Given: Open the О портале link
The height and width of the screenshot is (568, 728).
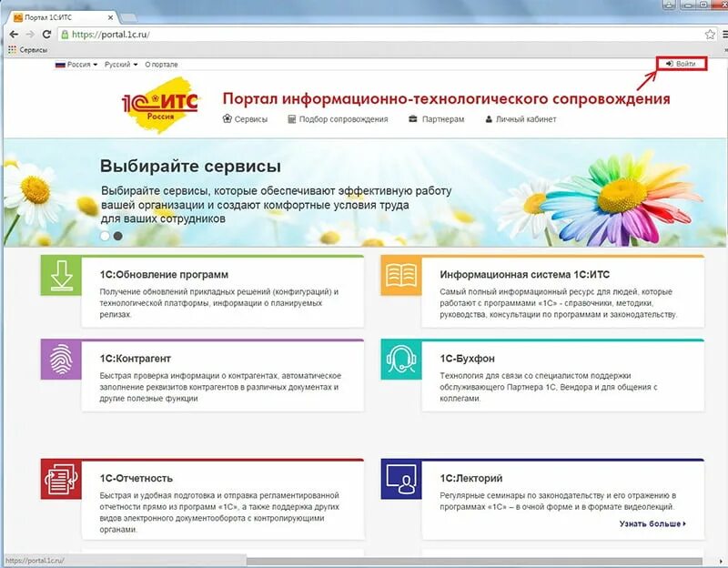Looking at the screenshot, I should [x=161, y=65].
